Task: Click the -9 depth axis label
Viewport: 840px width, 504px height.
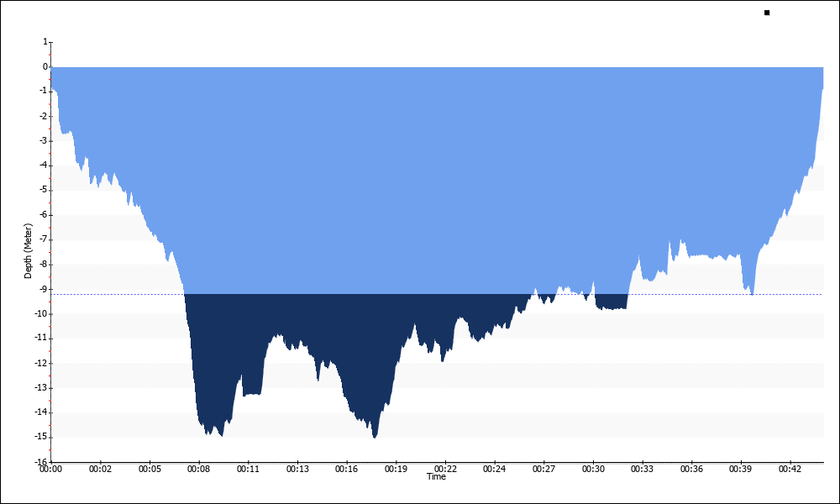Action: [x=44, y=289]
